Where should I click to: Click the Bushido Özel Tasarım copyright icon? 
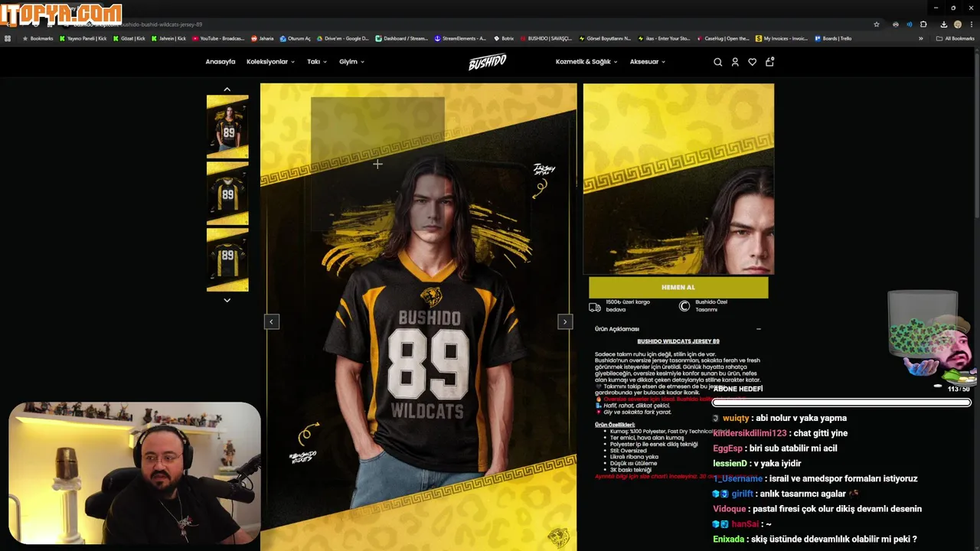(684, 306)
